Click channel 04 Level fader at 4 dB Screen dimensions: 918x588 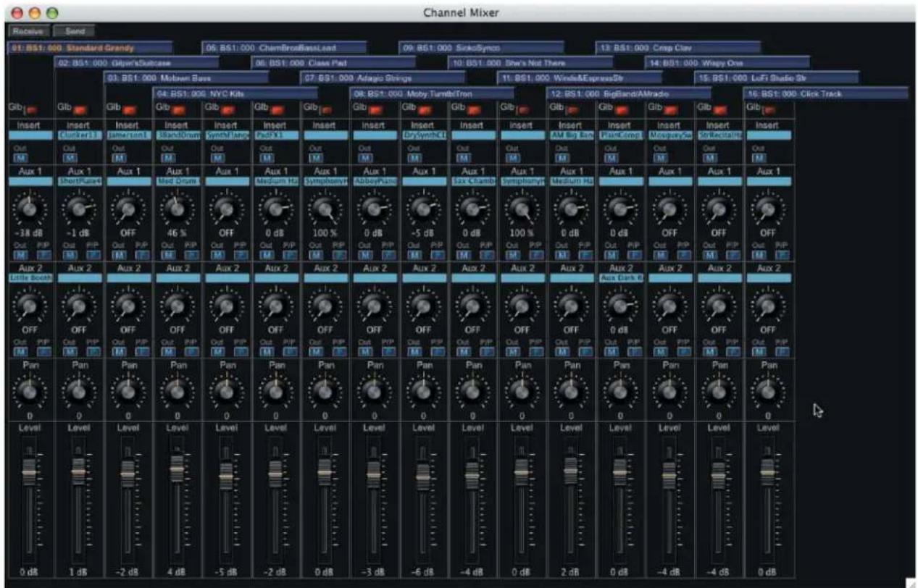(x=177, y=469)
